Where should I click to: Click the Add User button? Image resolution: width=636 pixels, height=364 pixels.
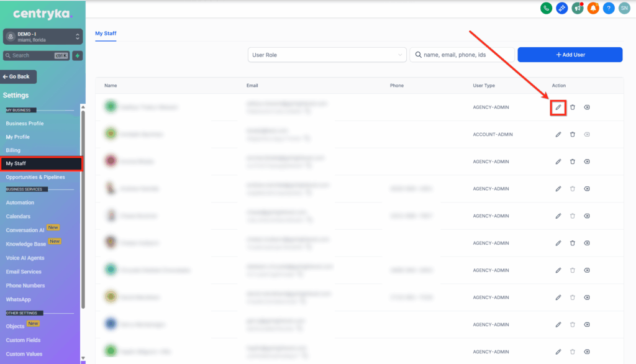pyautogui.click(x=570, y=55)
